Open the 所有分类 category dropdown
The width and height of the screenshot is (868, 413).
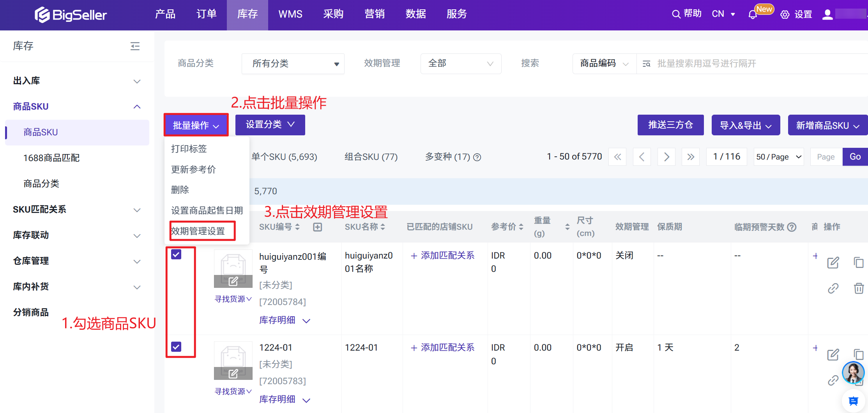pyautogui.click(x=293, y=64)
